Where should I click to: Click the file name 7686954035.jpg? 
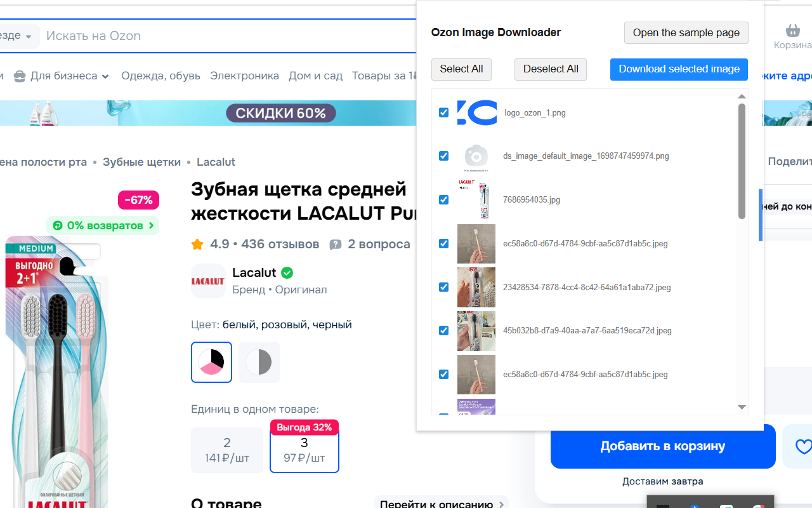532,200
